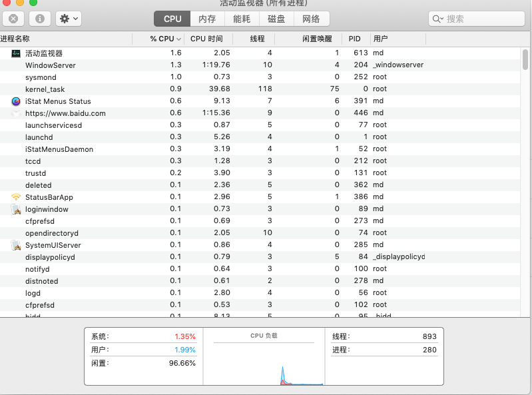Click the SystemUIServer process icon
Image resolution: width=532 pixels, height=395 pixels.
[16, 245]
